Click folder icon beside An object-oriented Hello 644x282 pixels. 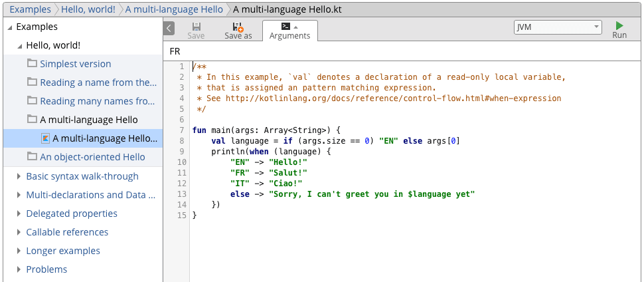[x=32, y=156]
